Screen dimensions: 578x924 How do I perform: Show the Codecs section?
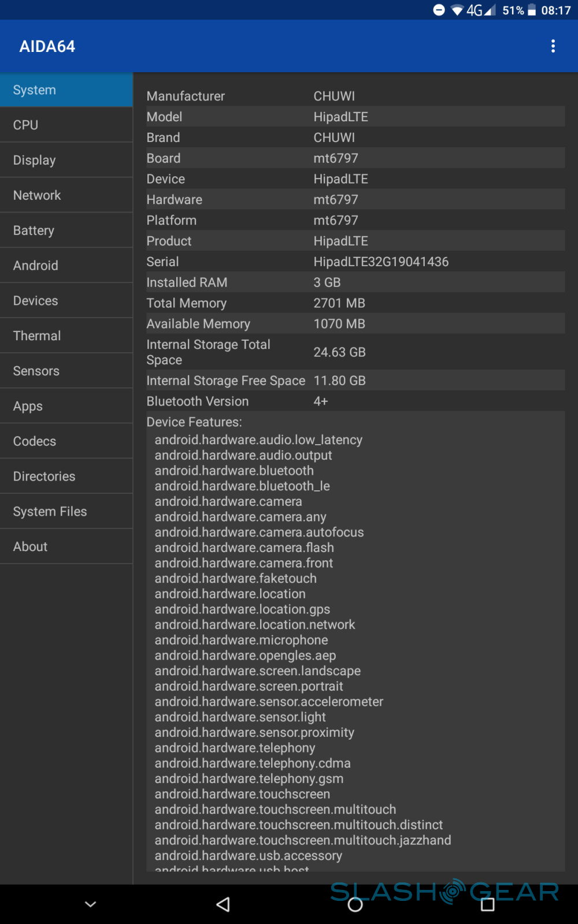tap(66, 441)
